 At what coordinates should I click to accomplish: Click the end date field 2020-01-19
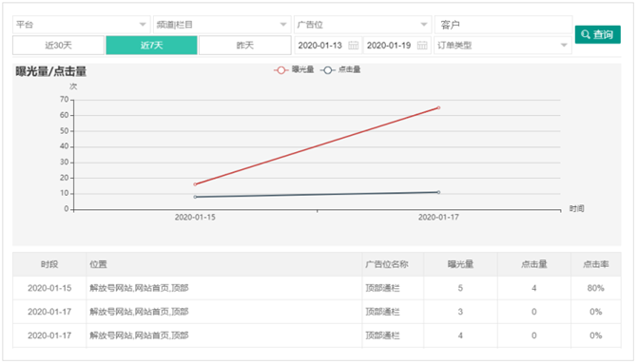point(397,46)
